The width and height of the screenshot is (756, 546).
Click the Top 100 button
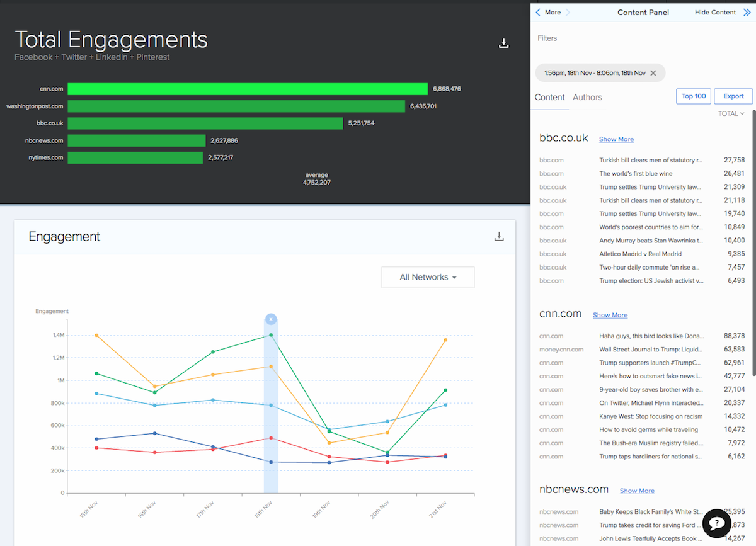(694, 96)
